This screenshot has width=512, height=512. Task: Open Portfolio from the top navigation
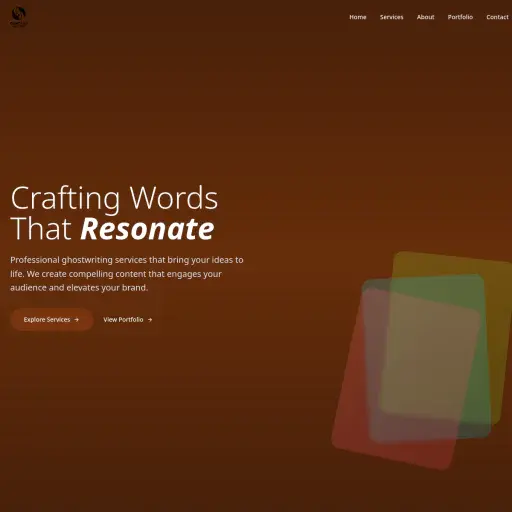pyautogui.click(x=460, y=17)
